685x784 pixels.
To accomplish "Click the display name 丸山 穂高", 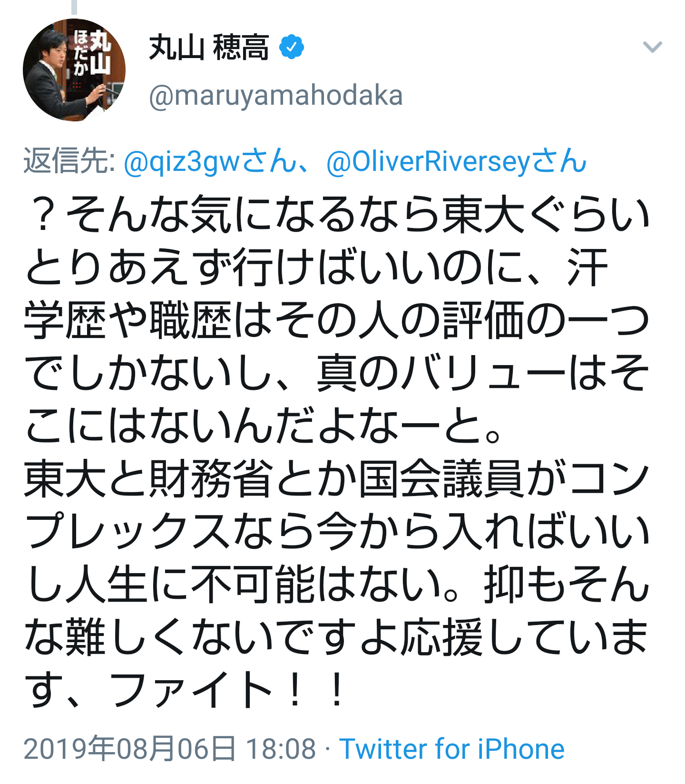I will tap(209, 47).
